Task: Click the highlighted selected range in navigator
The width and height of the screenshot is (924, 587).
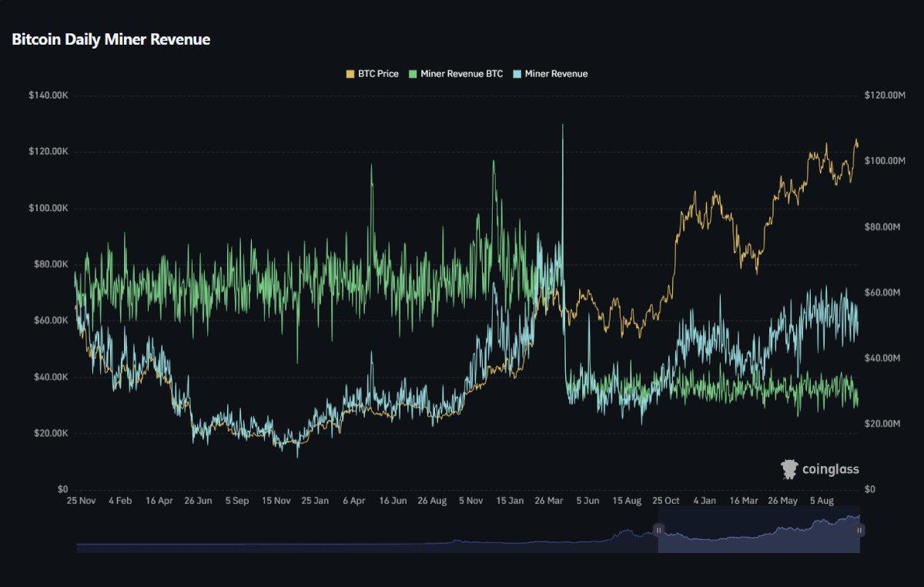Action: 758,535
